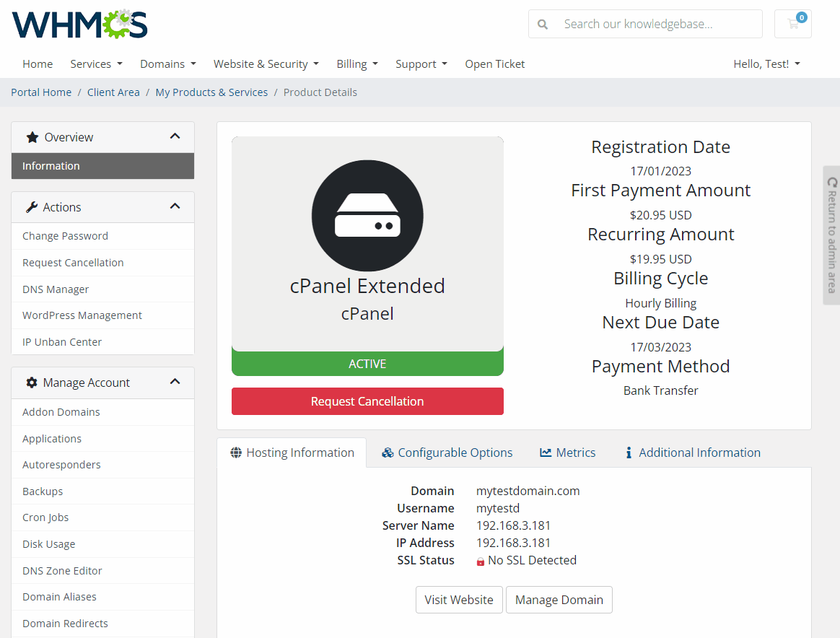Click the cPanel server graphic

pos(367,215)
